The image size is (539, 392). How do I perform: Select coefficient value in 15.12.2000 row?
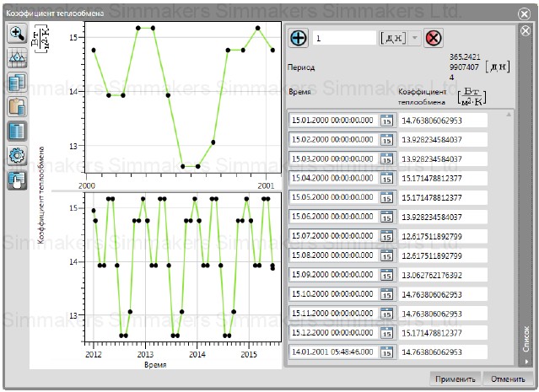443,333
